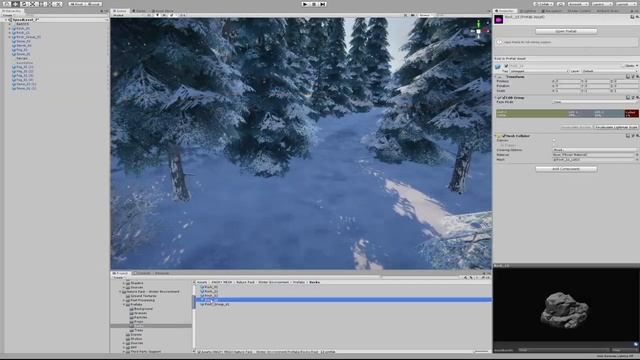Click Search by Label icon in Project
The image size is (640, 360).
471,278
